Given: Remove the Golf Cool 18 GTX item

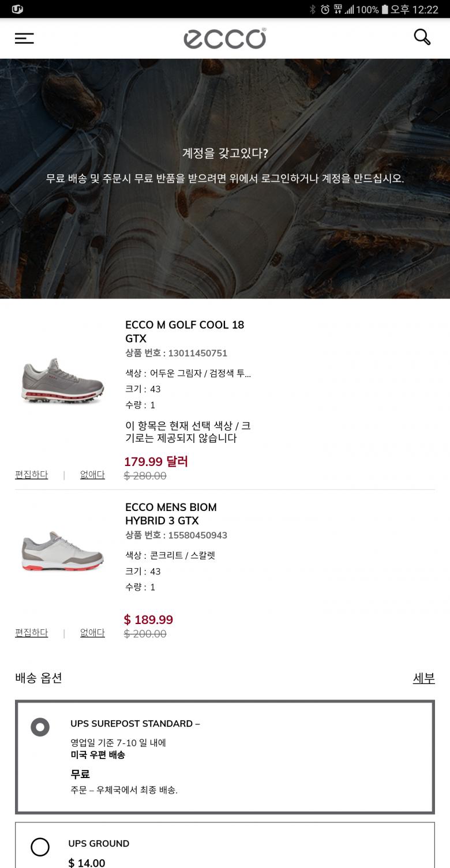Looking at the screenshot, I should (x=92, y=475).
